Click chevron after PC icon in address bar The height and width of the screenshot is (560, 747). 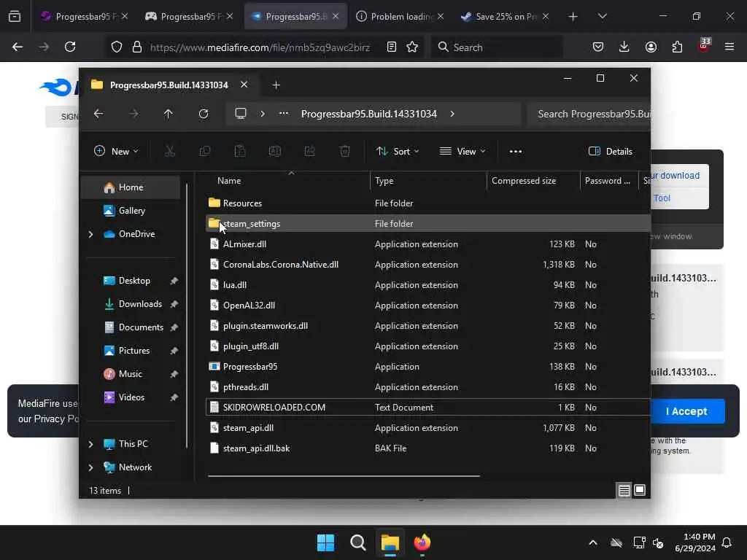[263, 114]
